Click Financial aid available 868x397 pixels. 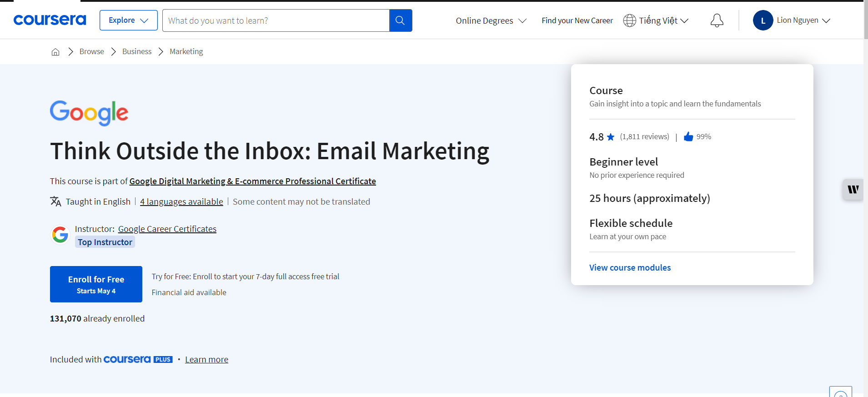point(189,292)
